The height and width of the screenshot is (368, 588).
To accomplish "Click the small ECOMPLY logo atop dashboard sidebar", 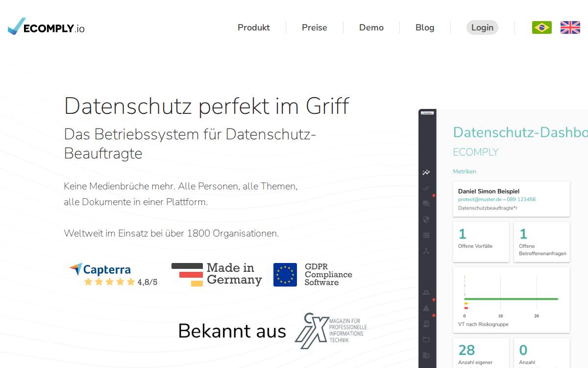I will [427, 113].
